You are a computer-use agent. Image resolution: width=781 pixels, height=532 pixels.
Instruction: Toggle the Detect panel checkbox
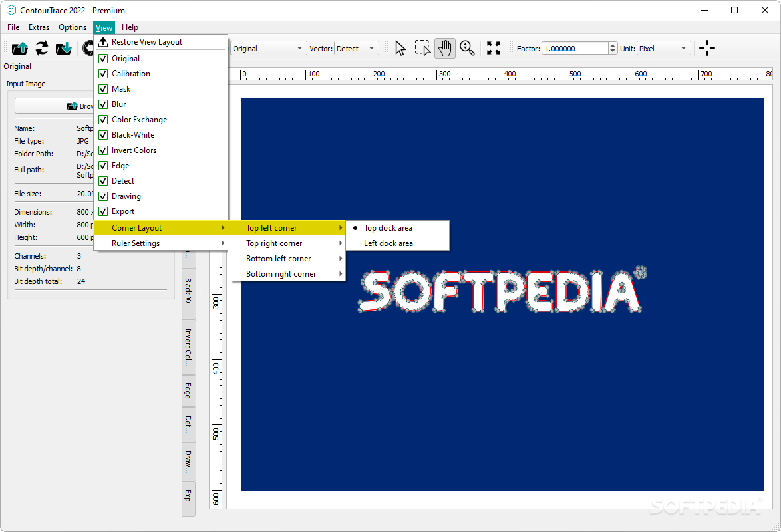pos(103,181)
